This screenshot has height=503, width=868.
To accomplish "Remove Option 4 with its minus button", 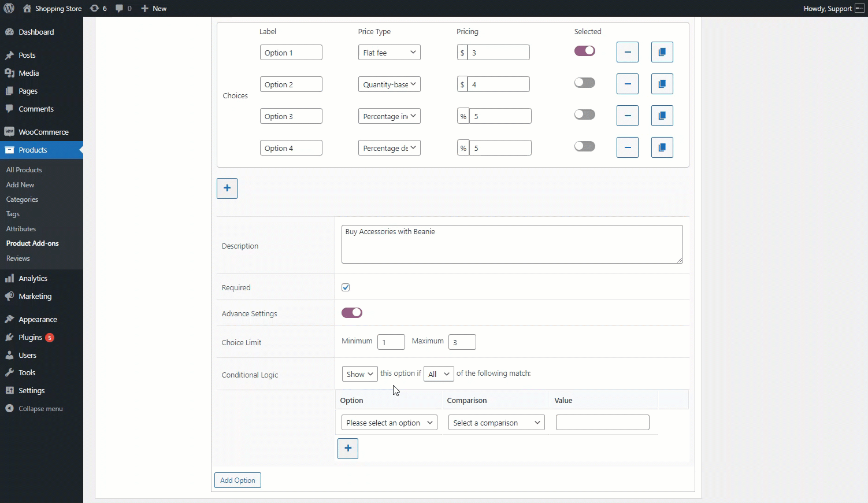I will (628, 147).
